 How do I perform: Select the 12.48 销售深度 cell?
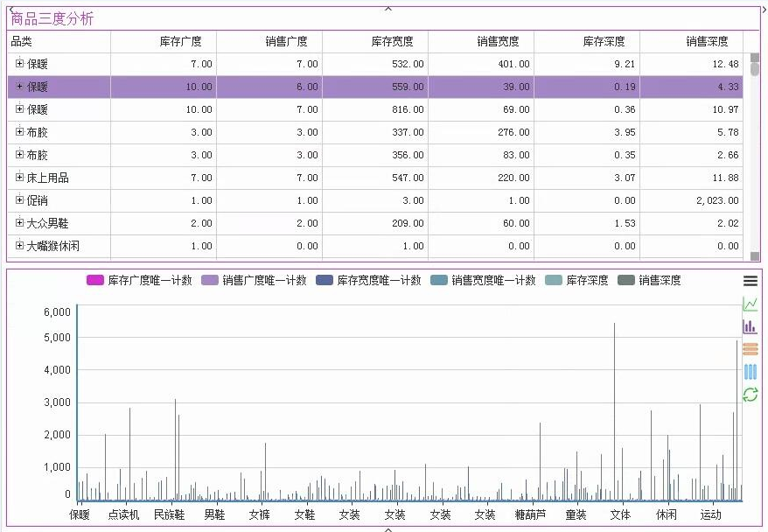point(692,64)
